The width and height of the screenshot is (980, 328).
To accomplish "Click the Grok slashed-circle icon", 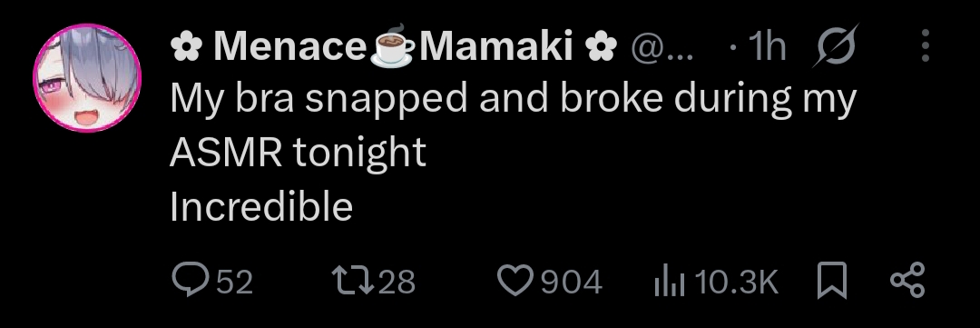I will pos(836,45).
